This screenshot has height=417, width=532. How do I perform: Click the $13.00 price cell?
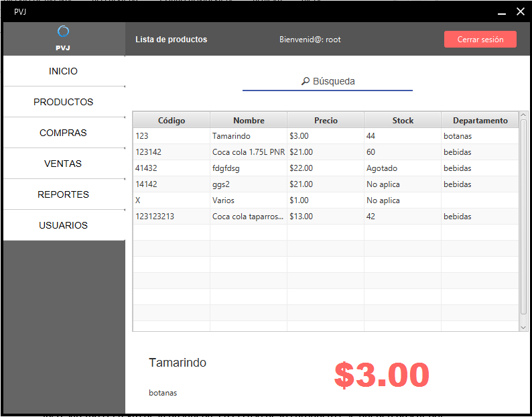pyautogui.click(x=326, y=217)
